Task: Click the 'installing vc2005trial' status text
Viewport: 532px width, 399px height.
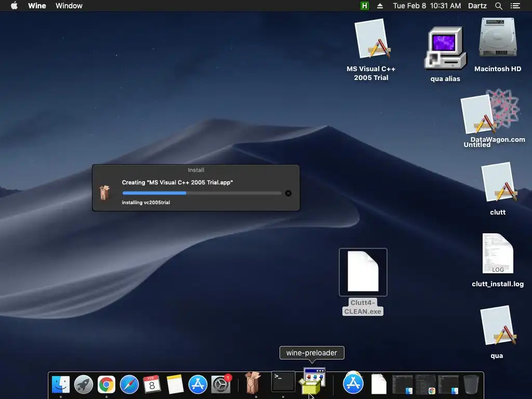Action: pos(146,203)
